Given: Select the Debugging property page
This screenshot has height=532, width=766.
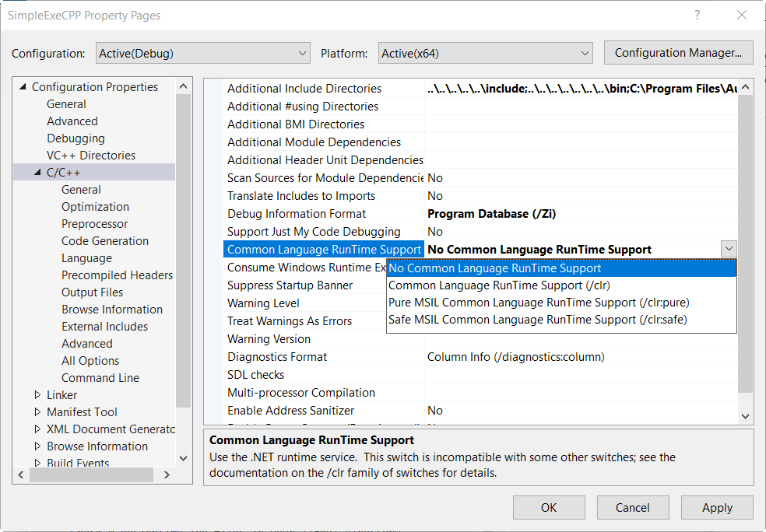Looking at the screenshot, I should [x=76, y=138].
